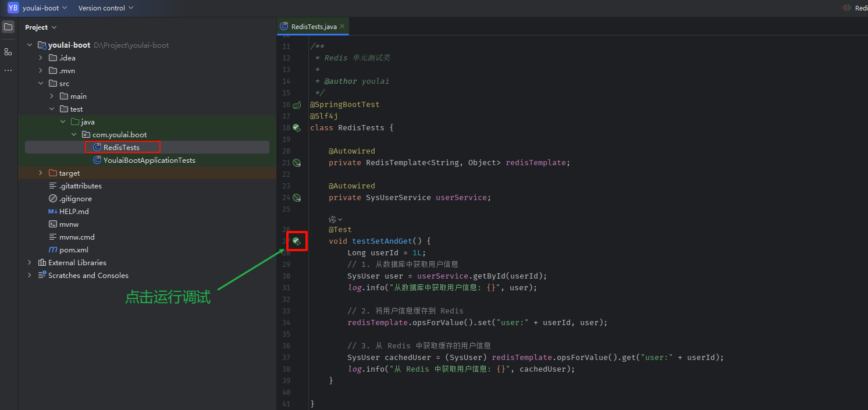This screenshot has height=410, width=868.
Task: Click the Spring leaf gutter icon at @SpringBootTest
Action: click(x=297, y=105)
